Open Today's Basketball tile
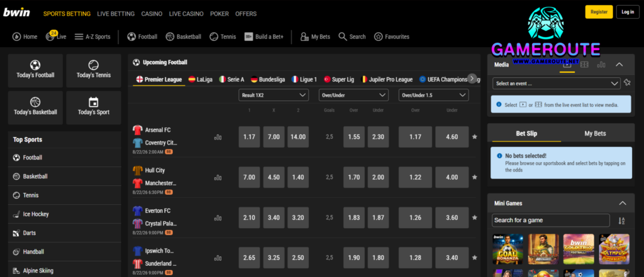The image size is (644, 277). coord(35,107)
